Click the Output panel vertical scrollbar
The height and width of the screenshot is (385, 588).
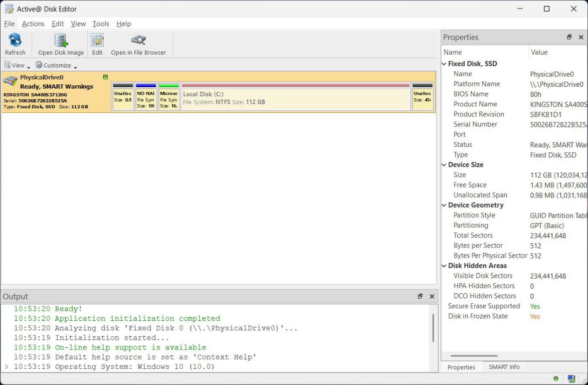click(x=433, y=328)
